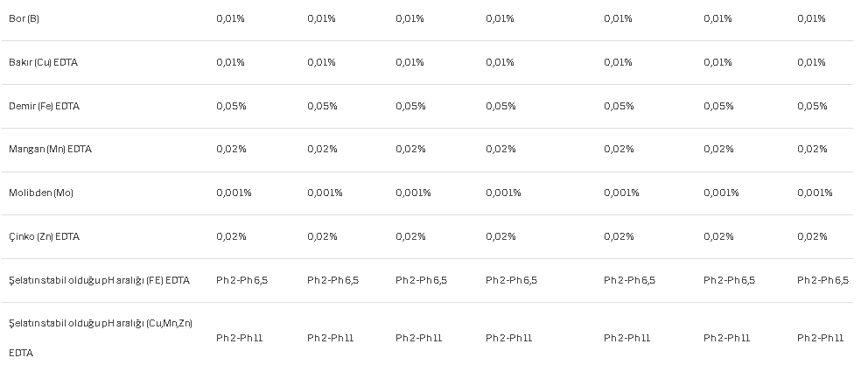Select the Bakır (Cu) EDTA row label

coord(43,62)
